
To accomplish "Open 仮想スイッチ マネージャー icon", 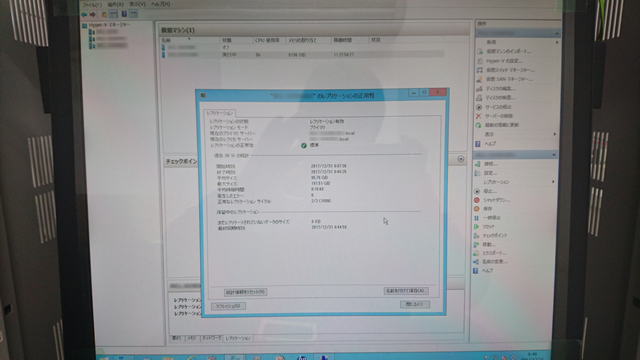I will [480, 70].
